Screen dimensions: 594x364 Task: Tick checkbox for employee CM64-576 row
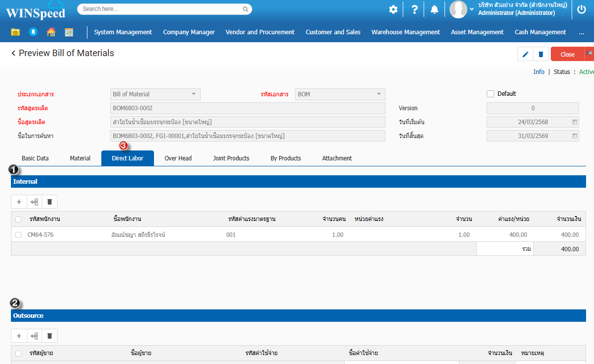[18, 235]
